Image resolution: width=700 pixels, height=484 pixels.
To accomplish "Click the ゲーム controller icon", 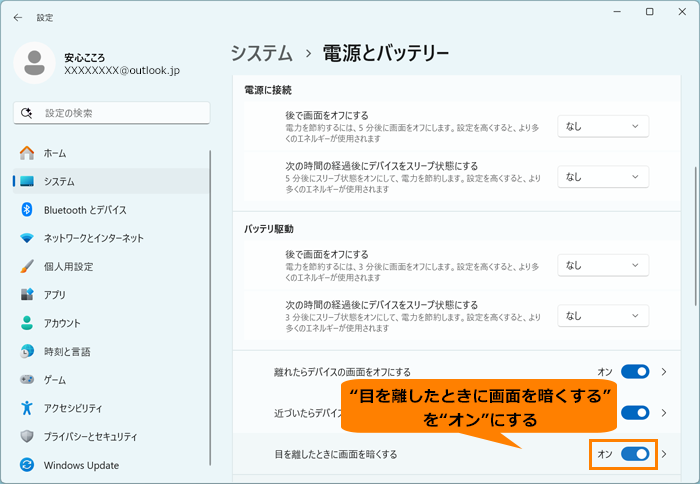I will tap(27, 380).
